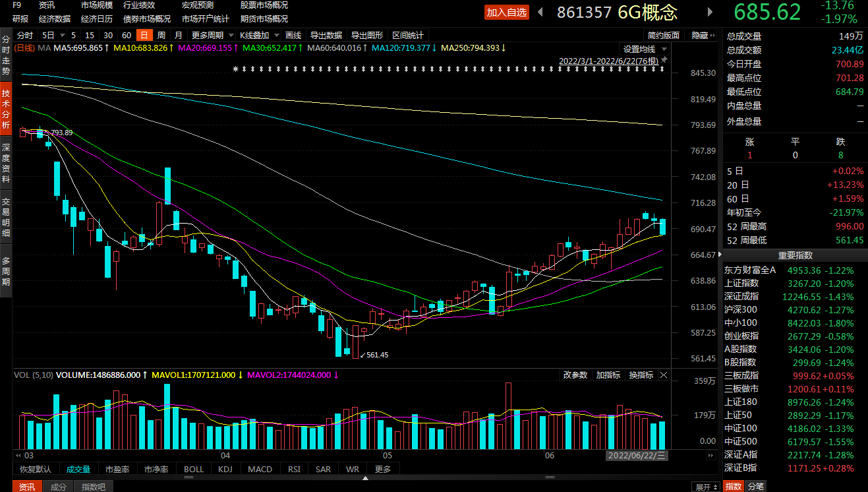Switch to the MACD indicator tab
Image resolution: width=868 pixels, height=492 pixels.
[260, 470]
